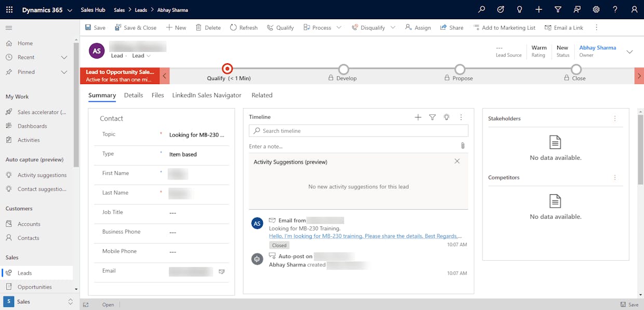The height and width of the screenshot is (310, 644).
Task: Open Competitors more options menu
Action: point(615,177)
